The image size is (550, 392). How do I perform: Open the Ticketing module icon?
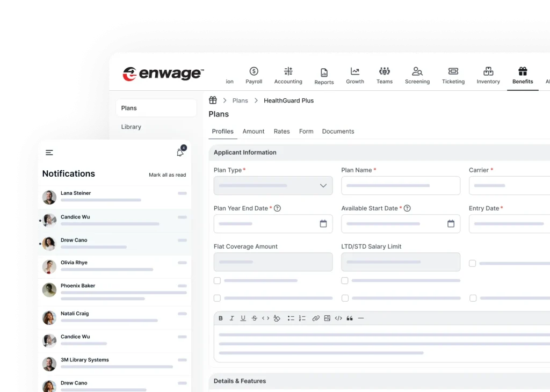[453, 71]
